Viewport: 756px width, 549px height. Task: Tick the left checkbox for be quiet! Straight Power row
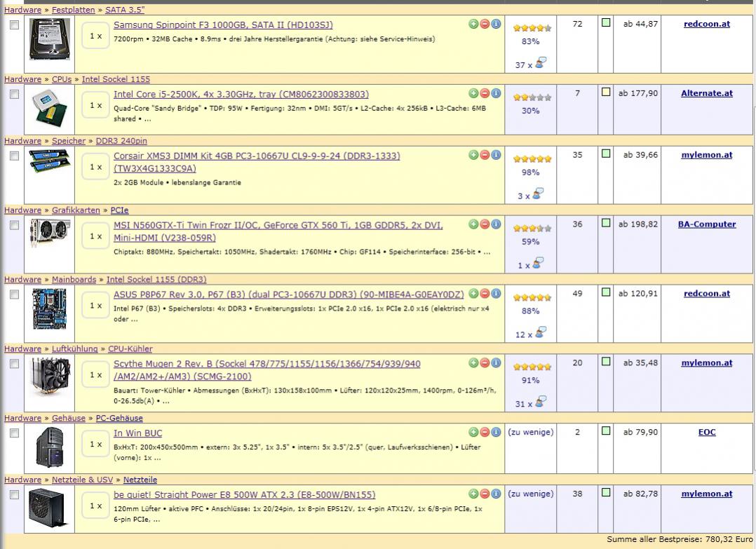(x=15, y=495)
